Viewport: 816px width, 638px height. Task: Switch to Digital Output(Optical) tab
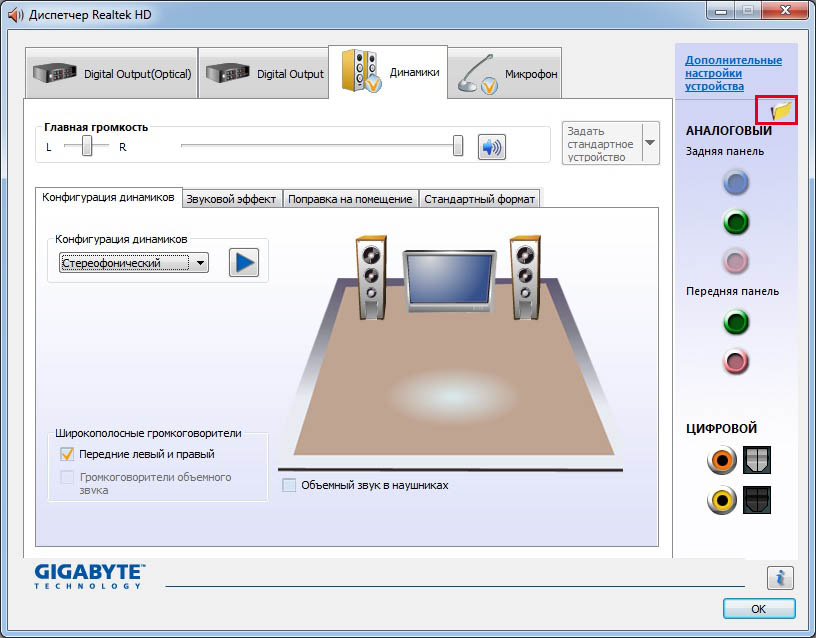[110, 74]
